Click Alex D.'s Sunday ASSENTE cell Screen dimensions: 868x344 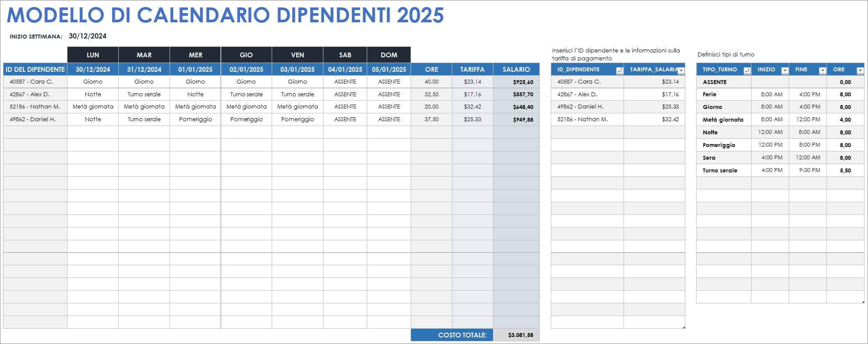[389, 94]
